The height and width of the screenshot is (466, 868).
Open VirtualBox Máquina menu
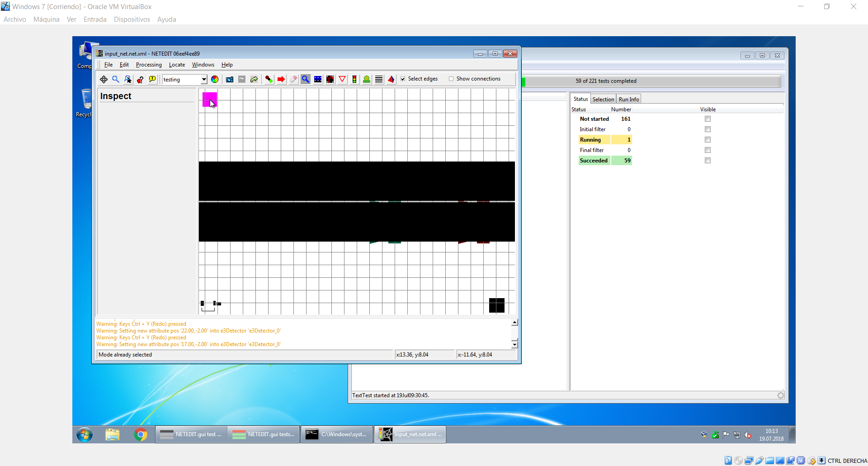click(x=47, y=19)
